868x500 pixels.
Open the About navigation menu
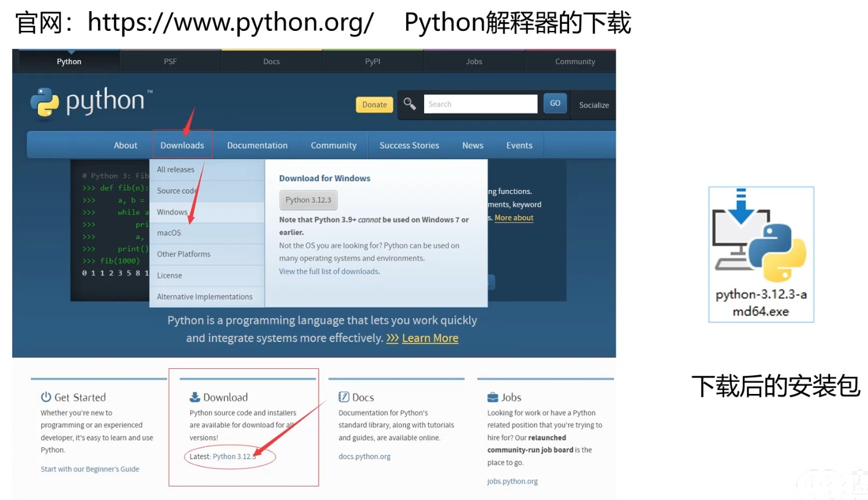coord(126,145)
